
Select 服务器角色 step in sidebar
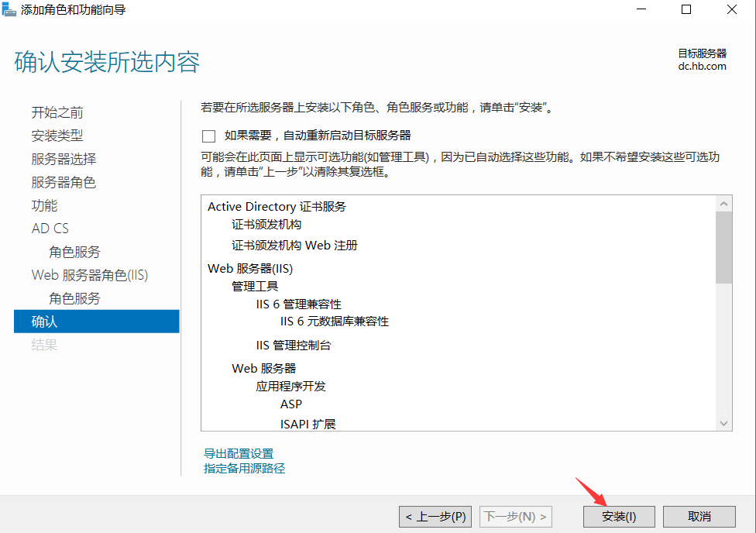(64, 182)
